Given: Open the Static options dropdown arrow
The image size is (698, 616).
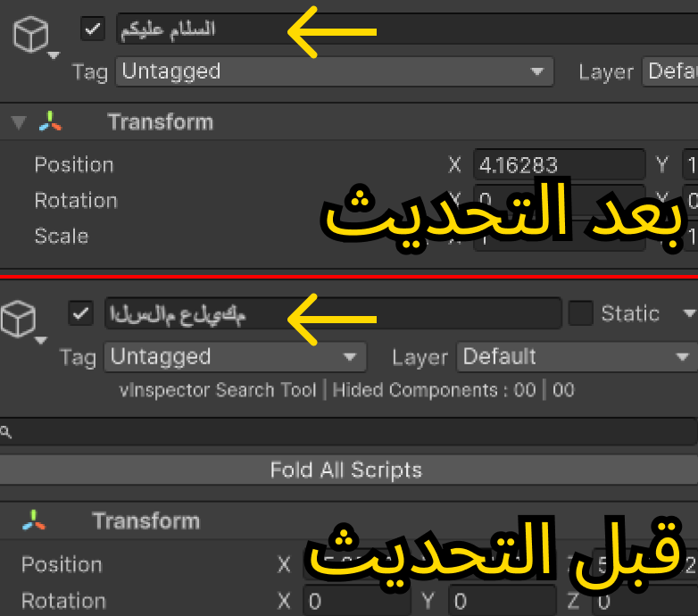Looking at the screenshot, I should pyautogui.click(x=690, y=313).
